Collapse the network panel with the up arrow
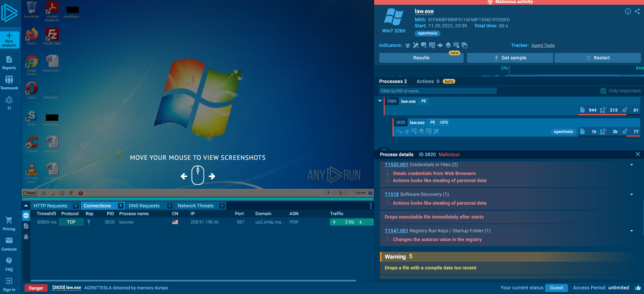The width and height of the screenshot is (644, 294). (x=26, y=206)
